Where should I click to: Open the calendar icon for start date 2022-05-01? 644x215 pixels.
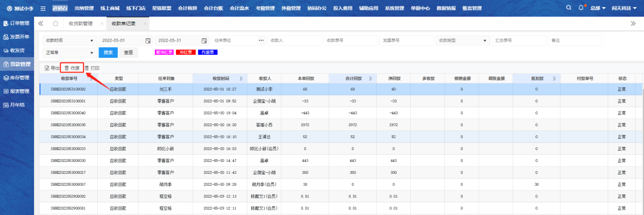click(148, 40)
